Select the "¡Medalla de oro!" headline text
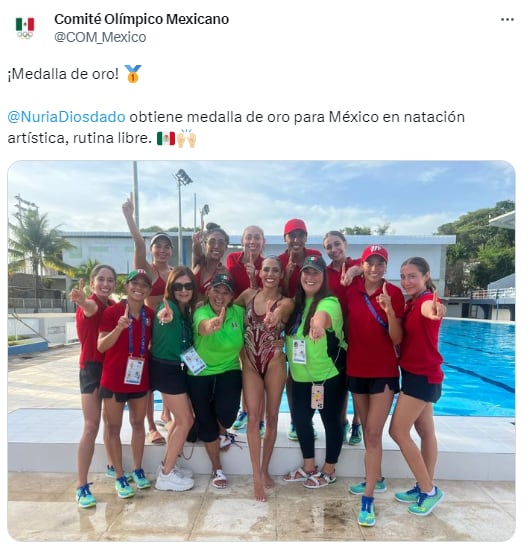Screen dimensions: 529x554 (63, 74)
